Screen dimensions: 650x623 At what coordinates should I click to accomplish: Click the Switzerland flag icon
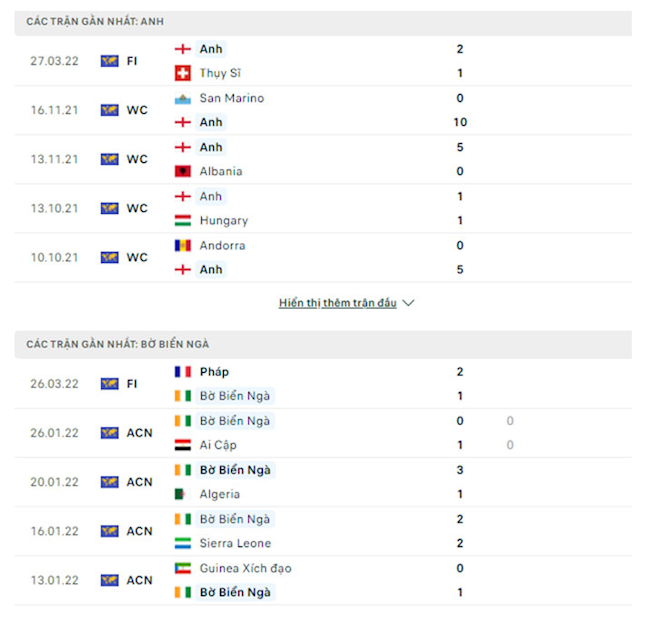(183, 73)
